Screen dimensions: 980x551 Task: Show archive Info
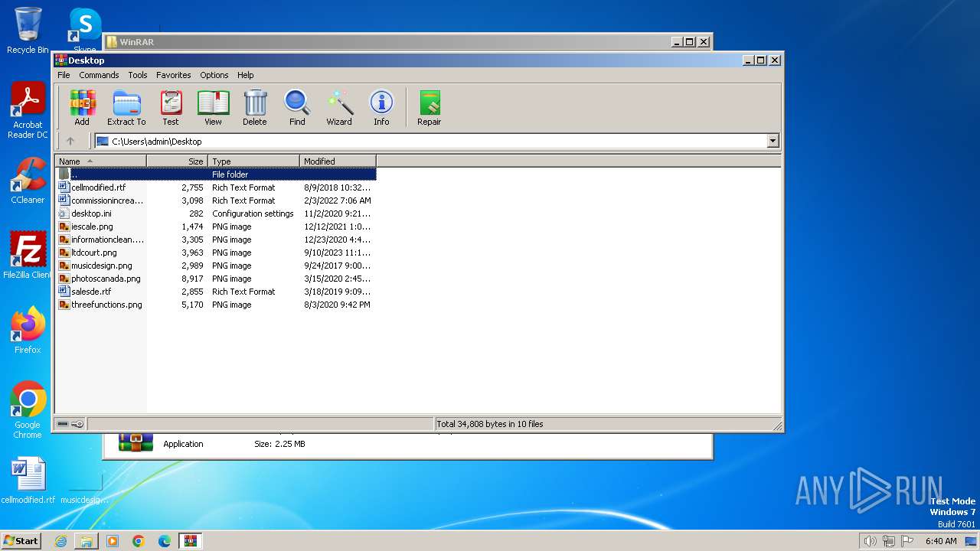click(x=381, y=108)
